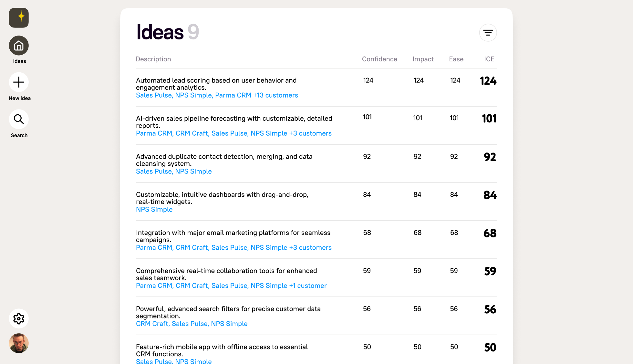
Task: Open NPS Simple link under customizable dashboards idea
Action: coord(154,210)
